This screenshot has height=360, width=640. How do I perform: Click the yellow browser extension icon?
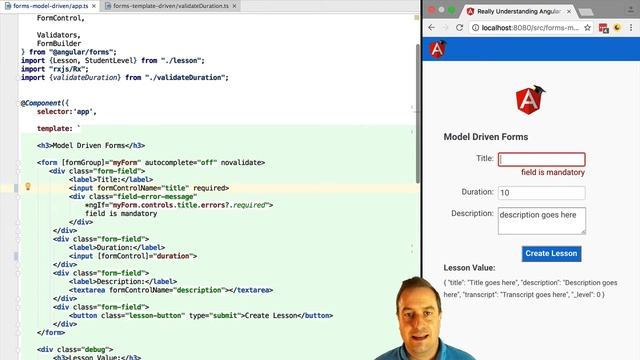(617, 28)
